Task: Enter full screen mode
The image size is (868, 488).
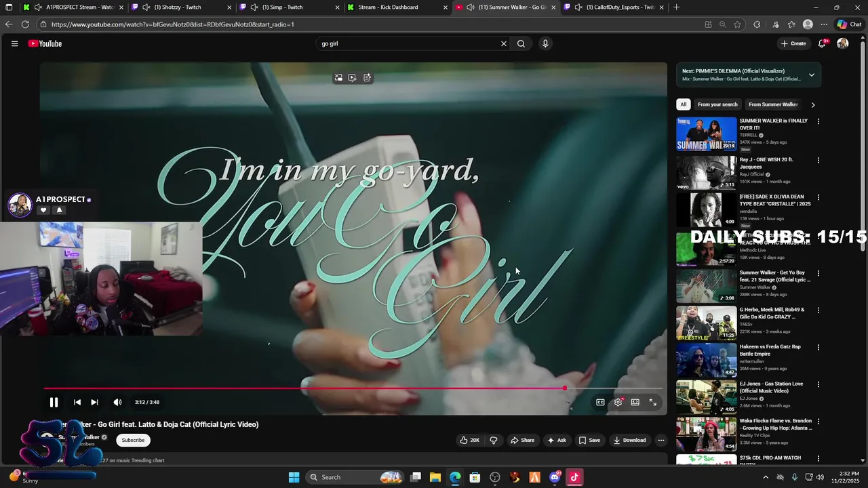Action: pos(652,402)
